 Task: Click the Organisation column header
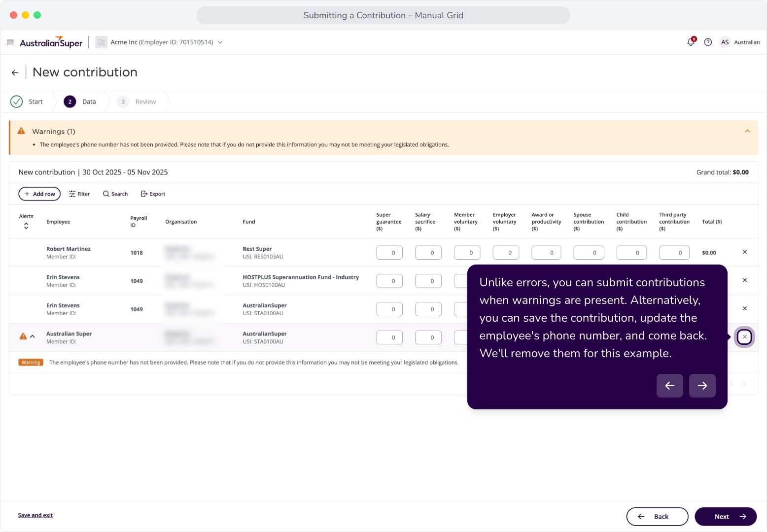[181, 222]
